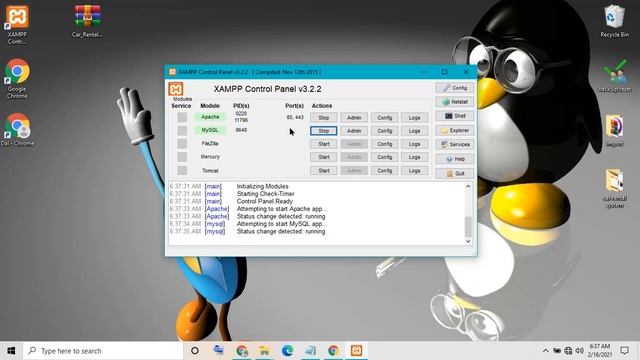
Task: Select log line 'Attempting to start MySQL app...'
Action: [282, 224]
